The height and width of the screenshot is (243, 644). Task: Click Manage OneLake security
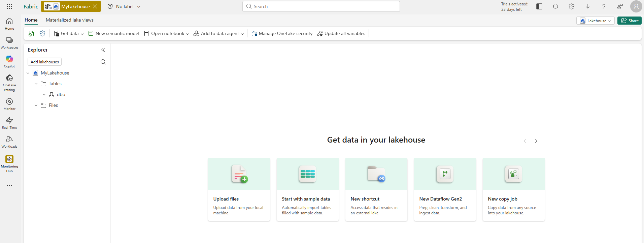click(282, 33)
